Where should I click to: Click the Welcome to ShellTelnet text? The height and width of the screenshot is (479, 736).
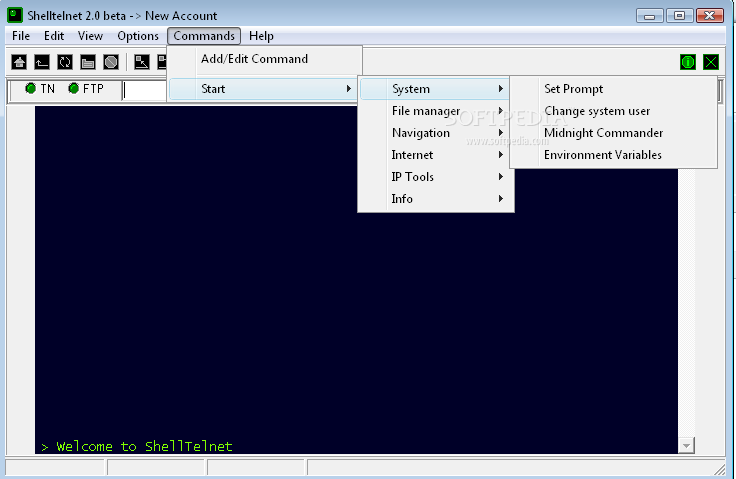click(144, 446)
